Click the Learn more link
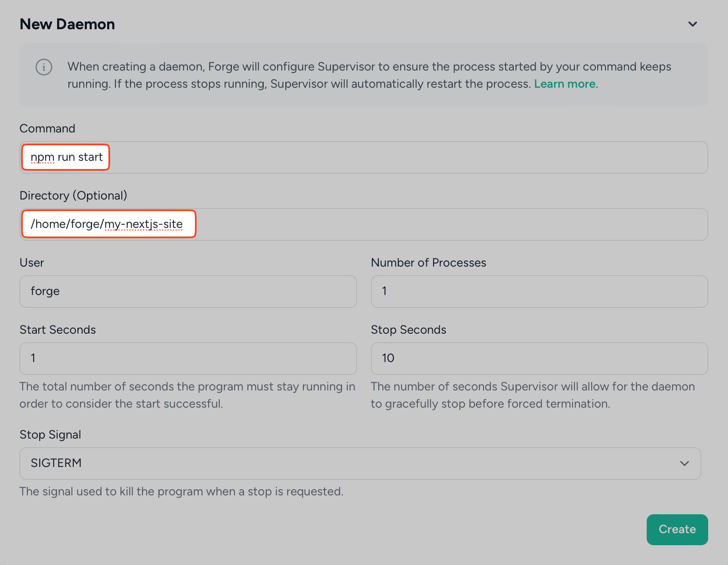 565,83
